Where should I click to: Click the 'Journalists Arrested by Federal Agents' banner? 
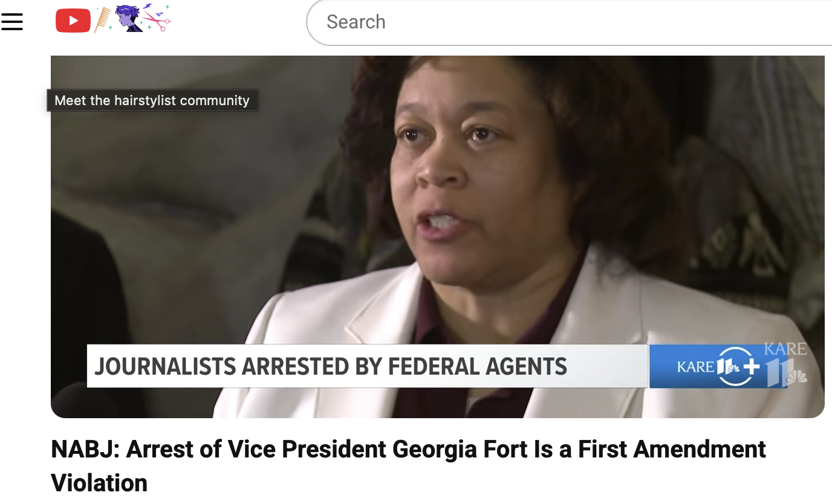[368, 366]
